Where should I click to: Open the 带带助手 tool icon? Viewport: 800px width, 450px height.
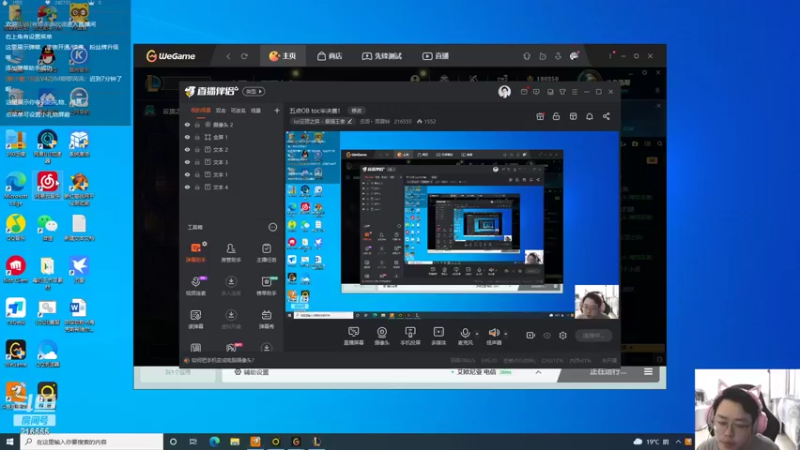(266, 286)
